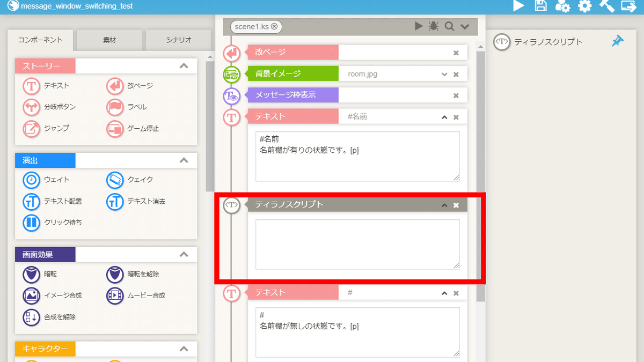This screenshot has width=644, height=362.
Task: Collapse the キャラクター section
Action: [x=184, y=349]
